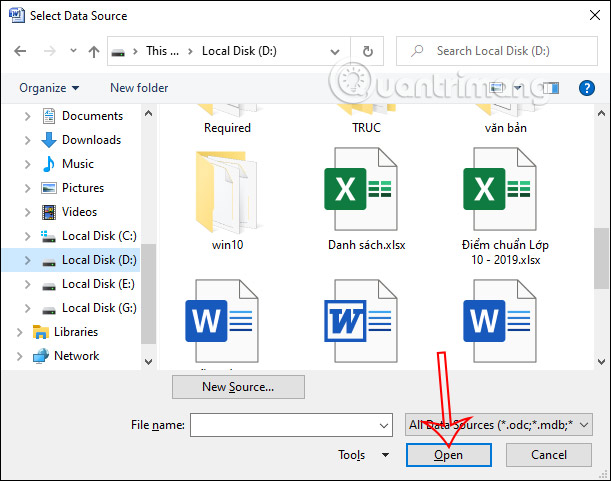Expand the Network tree node
611x481 pixels.
[19, 356]
